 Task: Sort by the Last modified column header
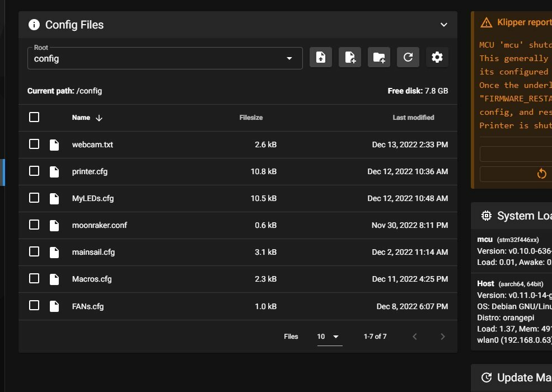pyautogui.click(x=413, y=118)
